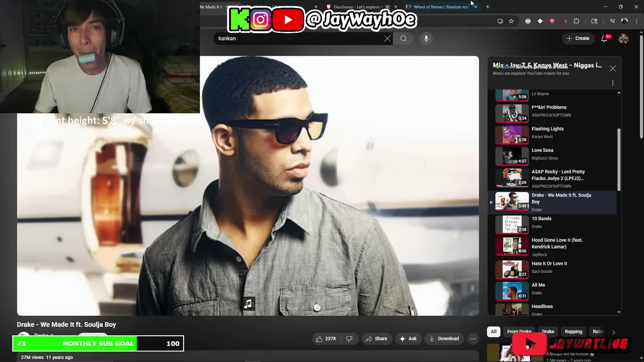
Task: Close the GeoGuessr tab
Action: pyautogui.click(x=396, y=7)
